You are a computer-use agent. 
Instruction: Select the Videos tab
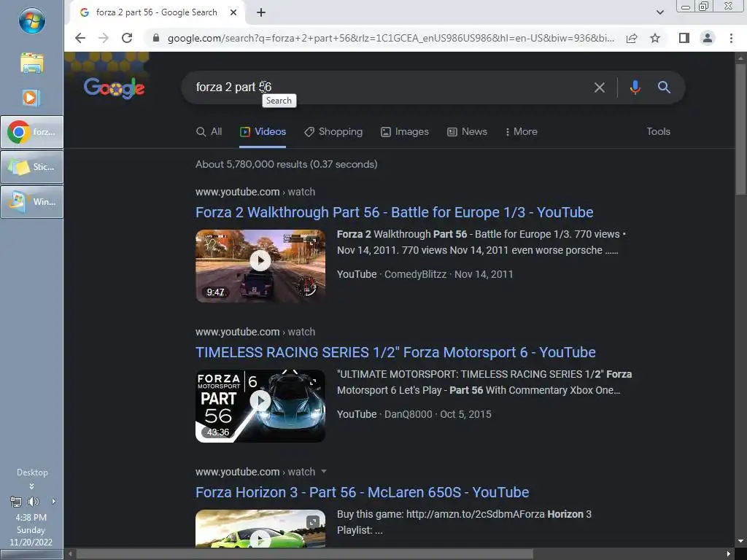click(x=263, y=131)
